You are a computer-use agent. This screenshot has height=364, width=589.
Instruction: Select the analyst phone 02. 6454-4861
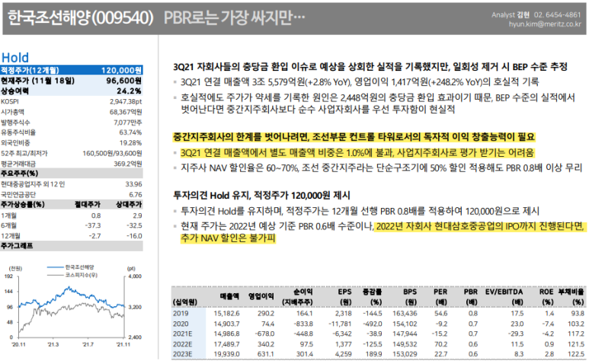[558, 15]
